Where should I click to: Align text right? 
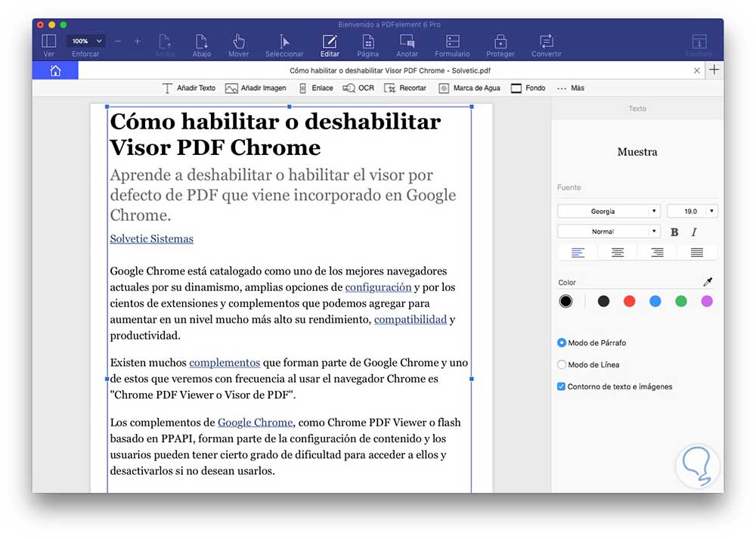tap(657, 252)
